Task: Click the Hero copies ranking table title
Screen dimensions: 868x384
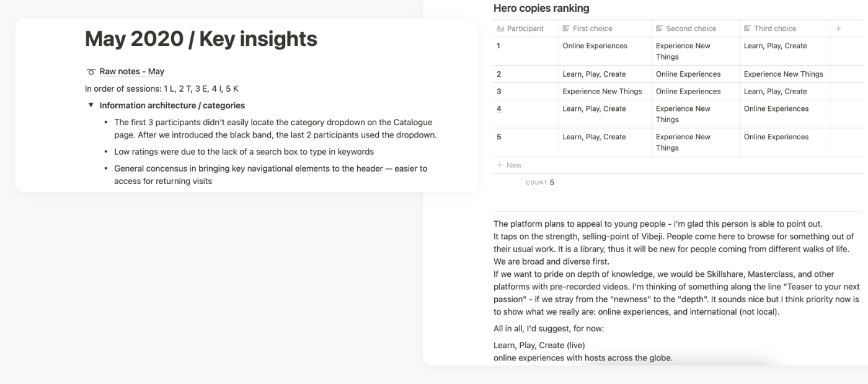Action: pos(541,9)
